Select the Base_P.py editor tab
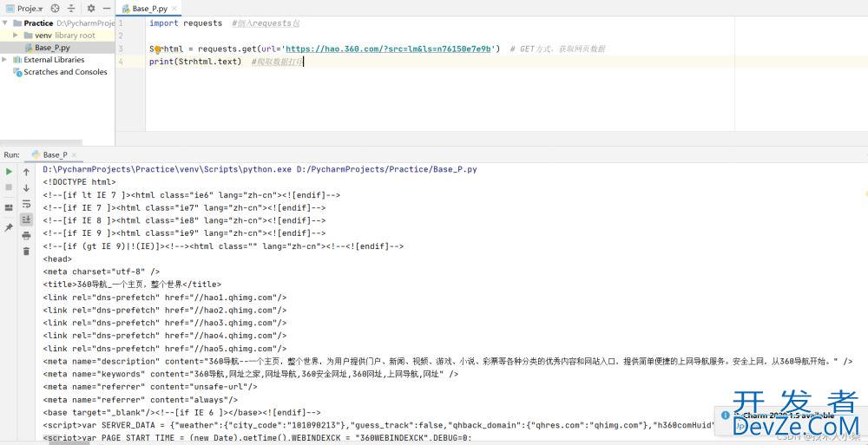 coord(149,9)
